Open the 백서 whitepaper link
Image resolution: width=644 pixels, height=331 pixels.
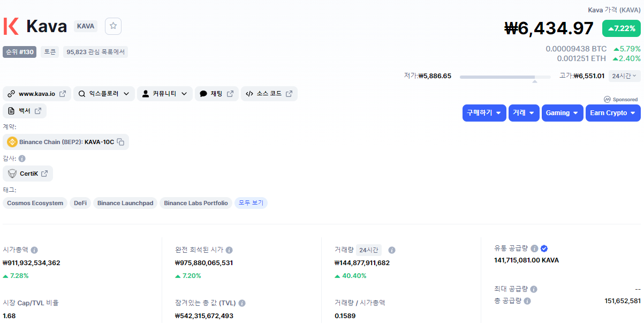(x=25, y=111)
